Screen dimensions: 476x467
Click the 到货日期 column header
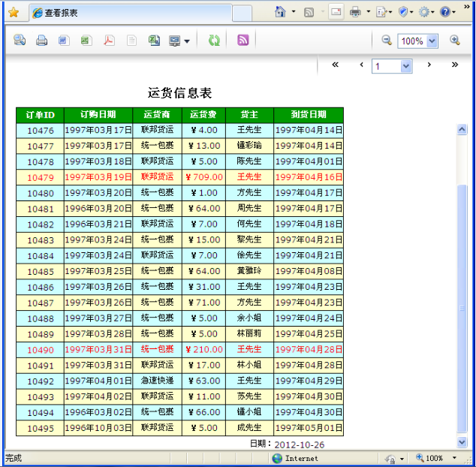309,115
